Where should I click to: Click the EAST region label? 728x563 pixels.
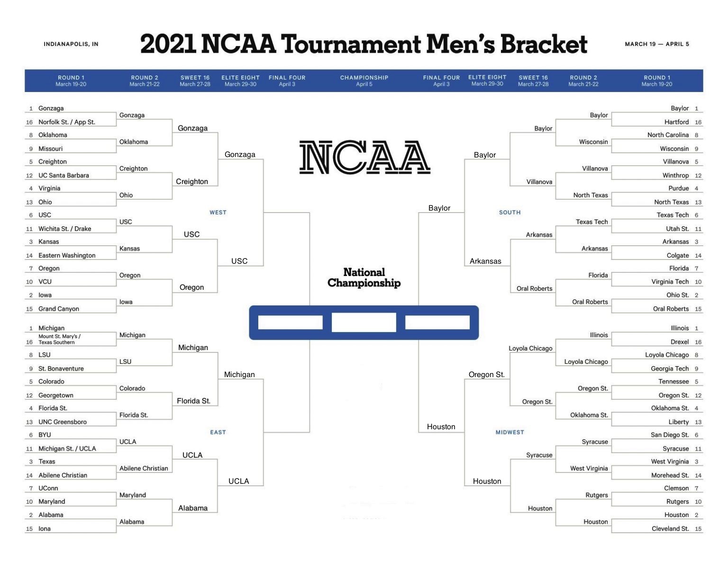[218, 432]
